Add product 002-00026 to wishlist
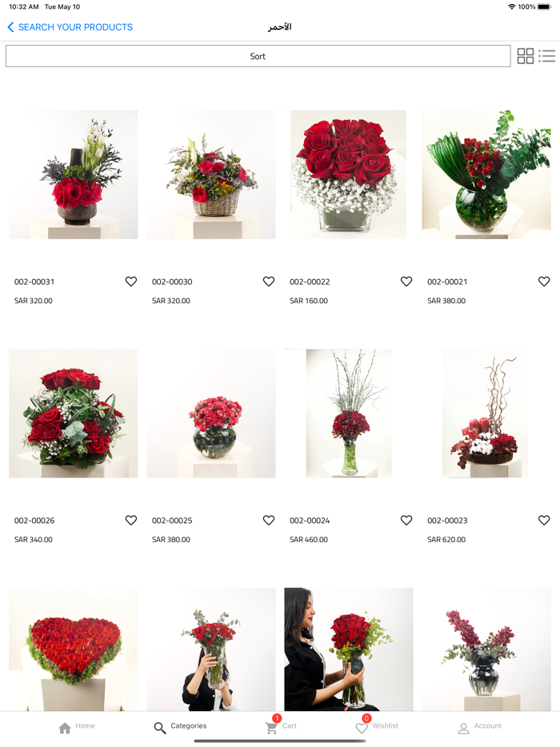This screenshot has height=747, width=560. point(131,520)
